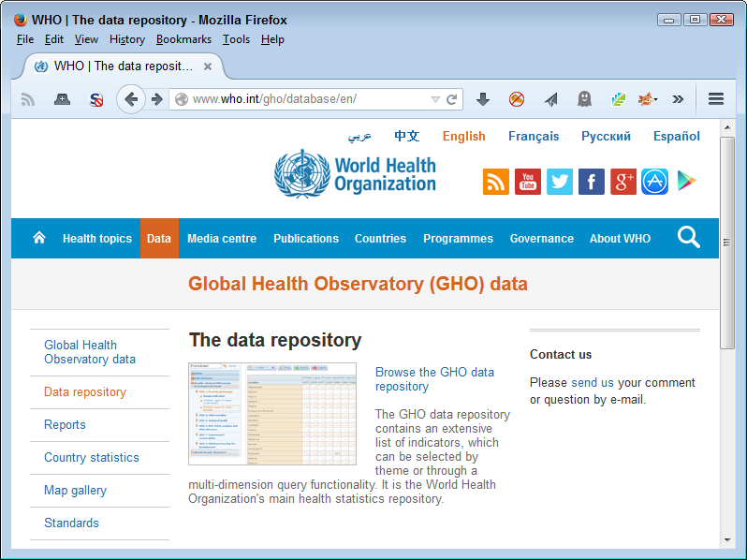This screenshot has height=560, width=747.
Task: Go forward with the forward arrow button
Action: (156, 99)
